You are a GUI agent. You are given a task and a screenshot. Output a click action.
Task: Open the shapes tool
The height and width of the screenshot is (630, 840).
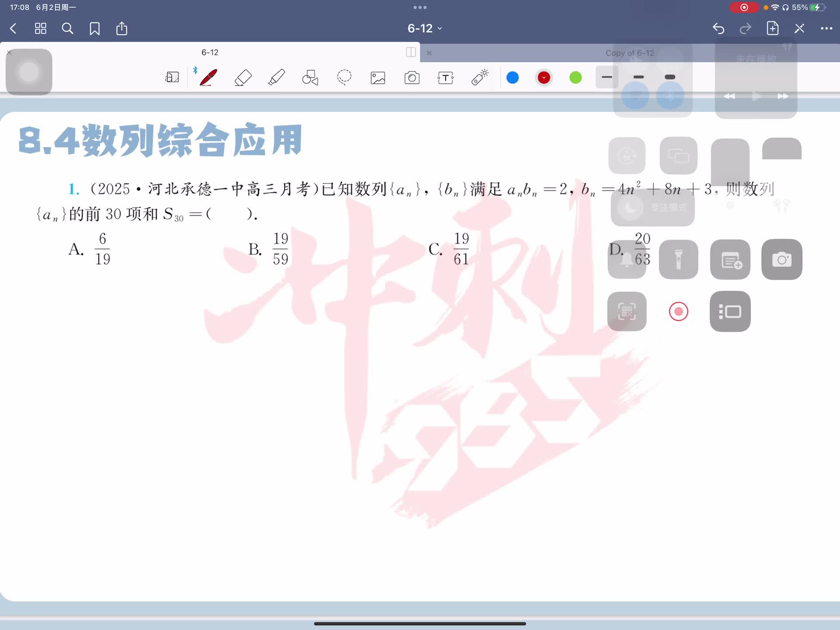tap(310, 78)
